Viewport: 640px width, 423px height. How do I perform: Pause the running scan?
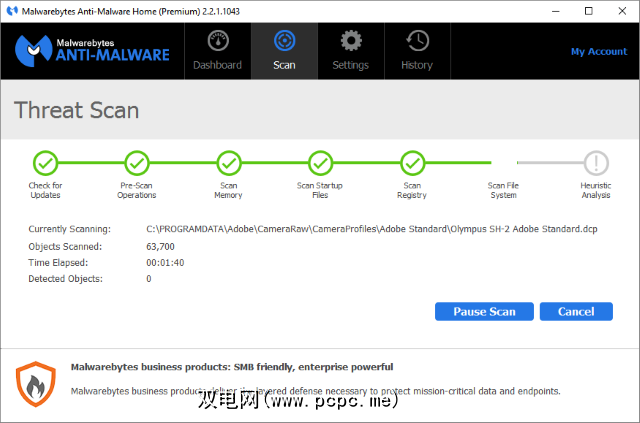tap(484, 312)
